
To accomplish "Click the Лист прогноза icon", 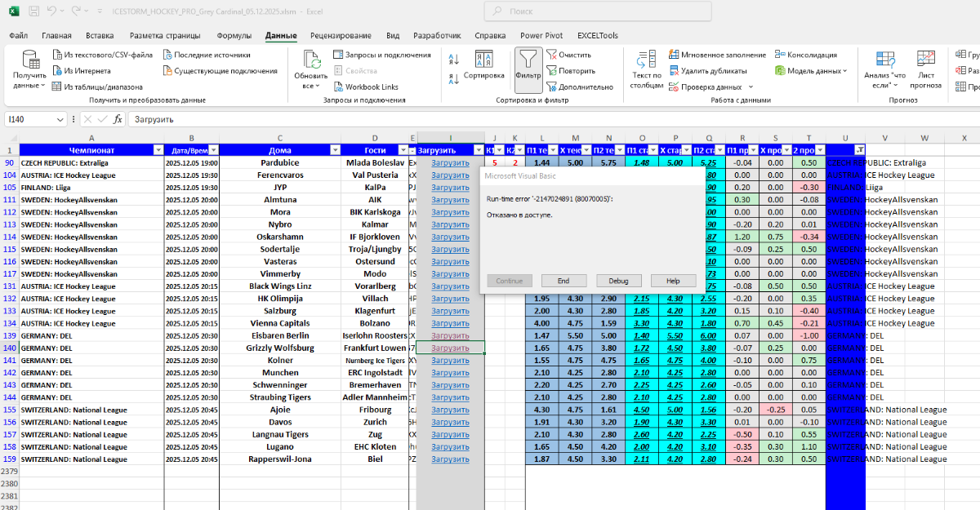I will (x=925, y=60).
